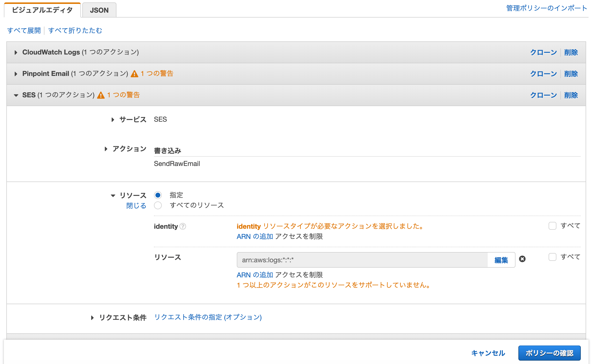Select the すべてのリソース radio button

point(158,205)
